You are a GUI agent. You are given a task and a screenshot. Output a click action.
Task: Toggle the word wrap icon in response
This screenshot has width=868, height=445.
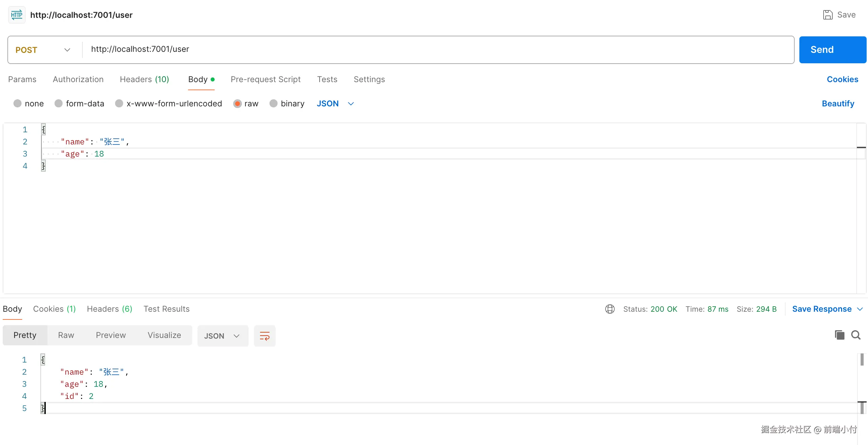click(264, 336)
